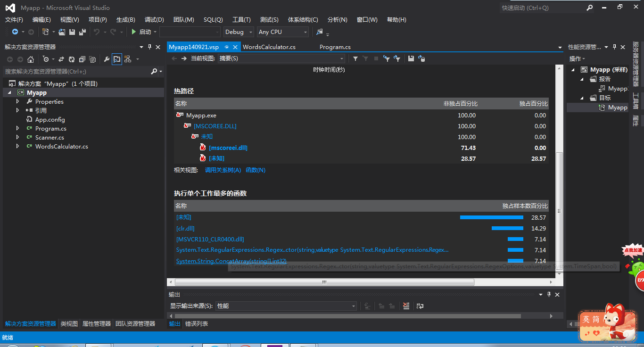Screen dimensions: 644x347
Task: Click the sync with active document icon
Action: coord(61,59)
